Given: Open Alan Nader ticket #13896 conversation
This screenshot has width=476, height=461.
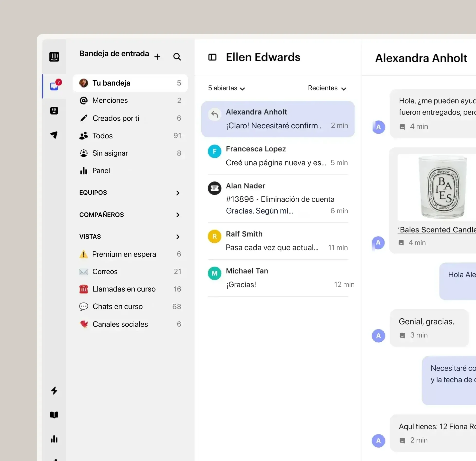Looking at the screenshot, I should click(278, 199).
